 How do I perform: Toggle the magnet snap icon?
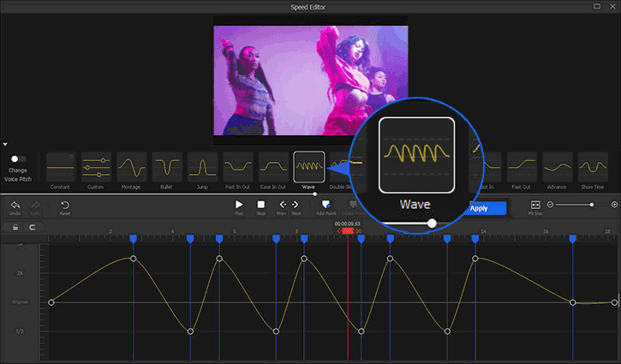point(33,227)
